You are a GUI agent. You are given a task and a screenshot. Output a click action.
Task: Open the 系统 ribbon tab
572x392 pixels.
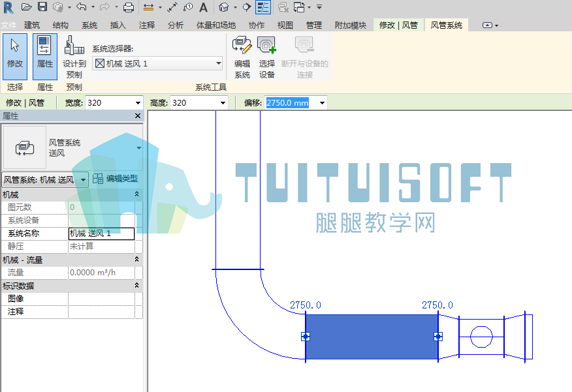tap(89, 25)
